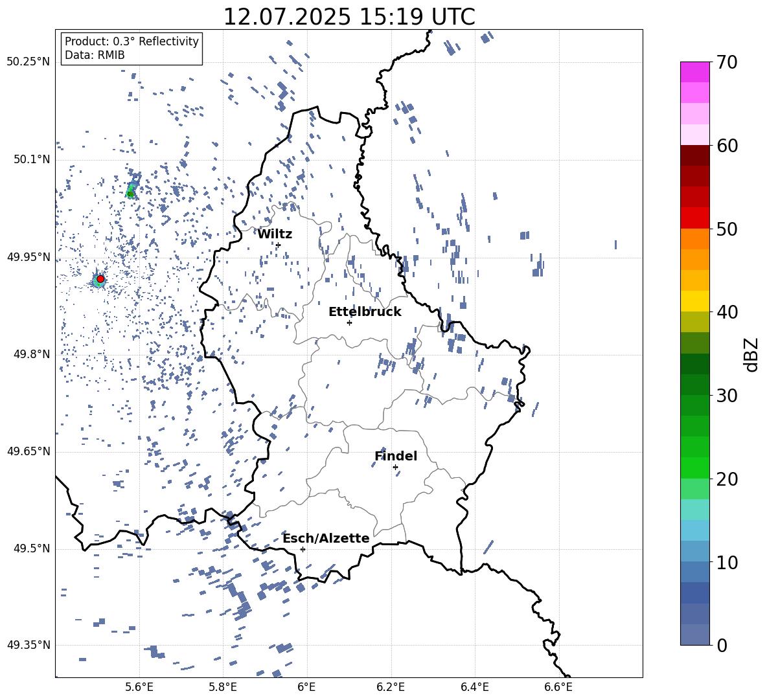Click the Wiltz station cross marker
The height and width of the screenshot is (700, 767).
[x=279, y=245]
